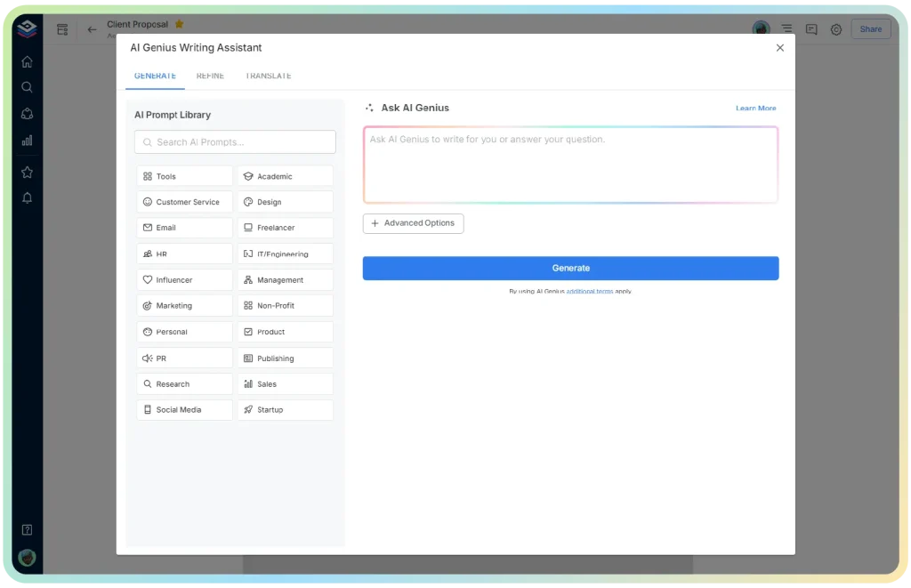Open the IT/Engineering prompt category
This screenshot has height=588, width=911.
click(286, 254)
